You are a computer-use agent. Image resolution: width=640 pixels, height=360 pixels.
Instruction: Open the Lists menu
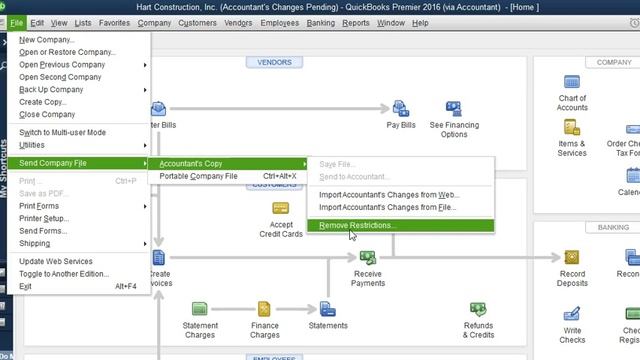(x=83, y=23)
